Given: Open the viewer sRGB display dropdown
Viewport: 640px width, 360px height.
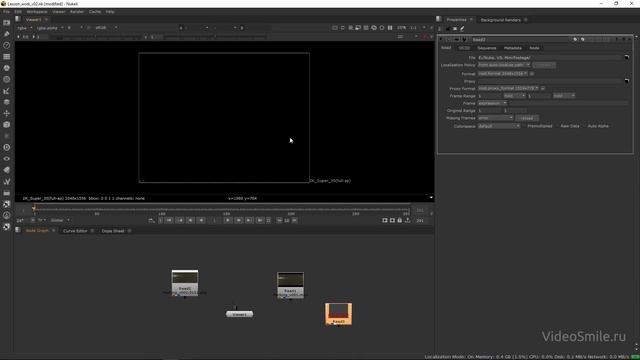Looking at the screenshot, I should 106,28.
